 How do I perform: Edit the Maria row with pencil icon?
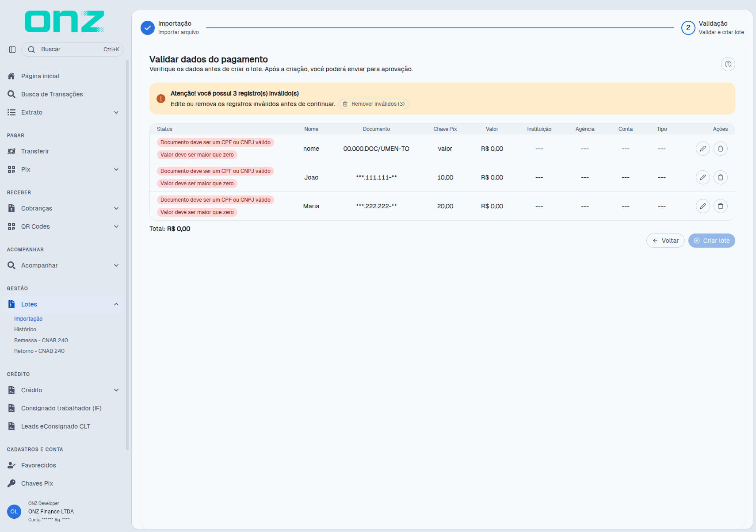coord(703,206)
